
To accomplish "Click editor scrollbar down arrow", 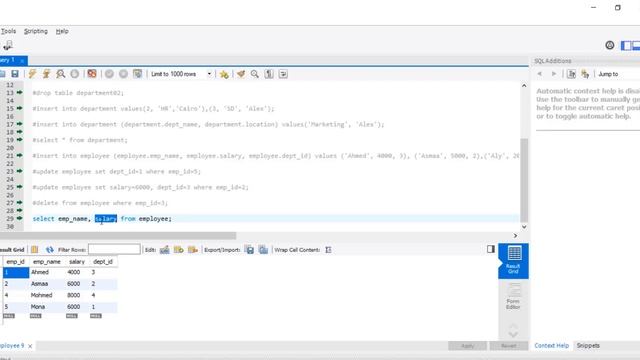I will click(524, 227).
